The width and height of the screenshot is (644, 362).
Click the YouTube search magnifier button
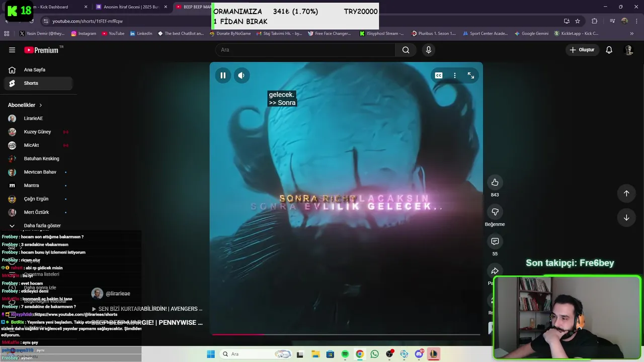coord(406,50)
